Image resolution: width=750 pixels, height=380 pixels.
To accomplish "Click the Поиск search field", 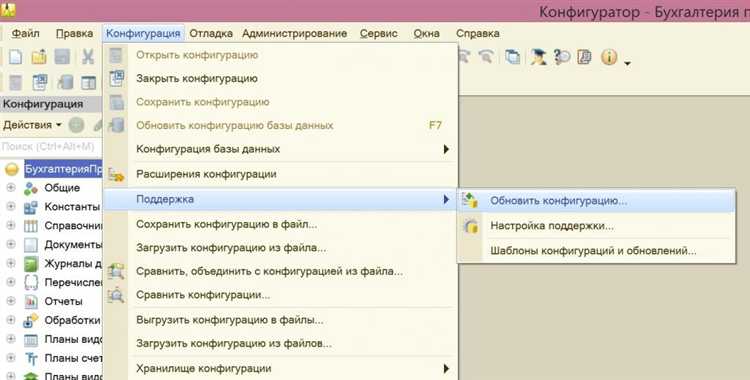I will tap(51, 146).
